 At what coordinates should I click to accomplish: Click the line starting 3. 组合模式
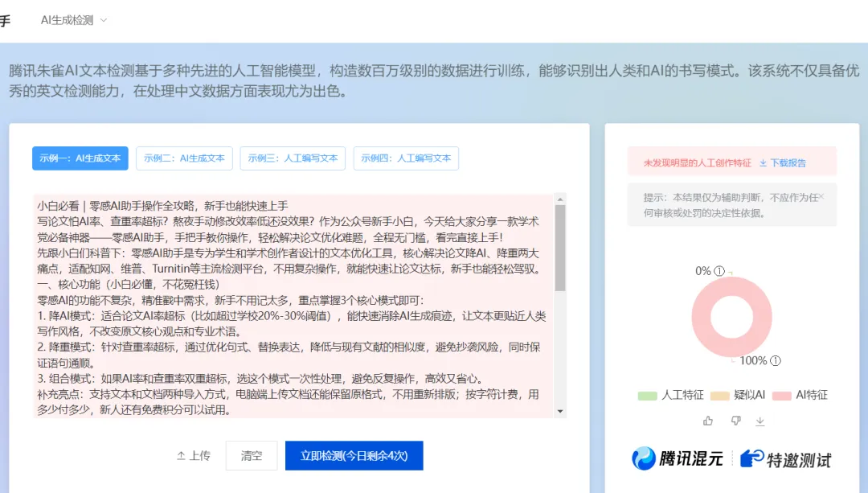[x=260, y=379]
